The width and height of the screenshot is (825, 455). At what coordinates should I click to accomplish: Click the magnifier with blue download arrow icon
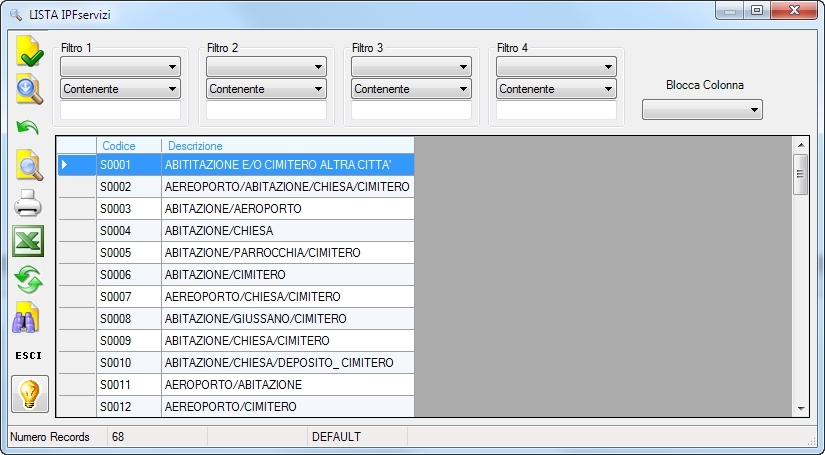pyautogui.click(x=29, y=89)
